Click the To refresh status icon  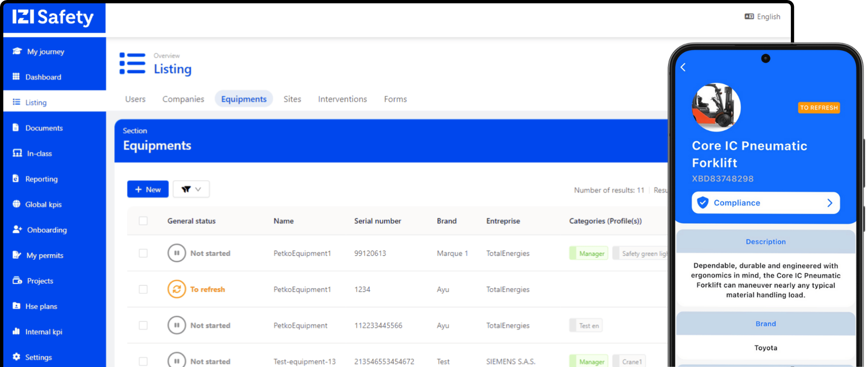[176, 289]
